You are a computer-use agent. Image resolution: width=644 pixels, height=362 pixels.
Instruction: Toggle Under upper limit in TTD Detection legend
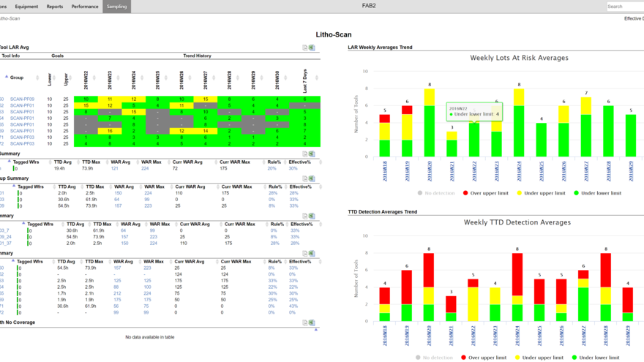point(539,358)
